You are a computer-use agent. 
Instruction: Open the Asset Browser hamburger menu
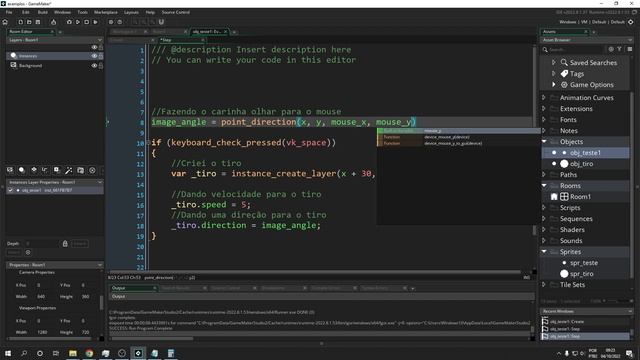pos(629,49)
